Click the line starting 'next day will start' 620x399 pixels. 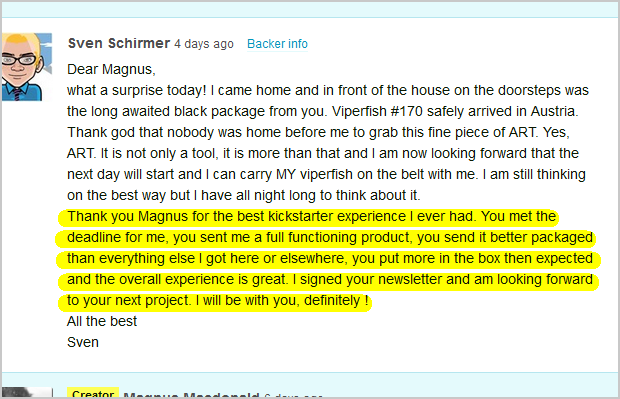(326, 174)
